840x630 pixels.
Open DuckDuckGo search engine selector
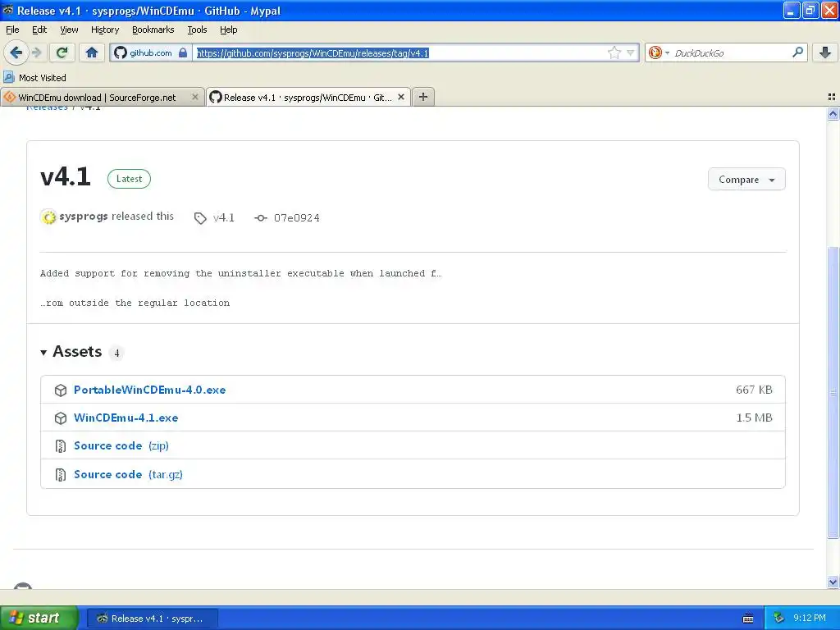659,52
